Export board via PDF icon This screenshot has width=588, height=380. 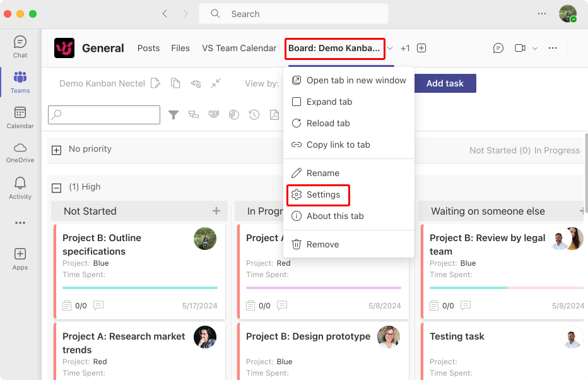(x=274, y=115)
